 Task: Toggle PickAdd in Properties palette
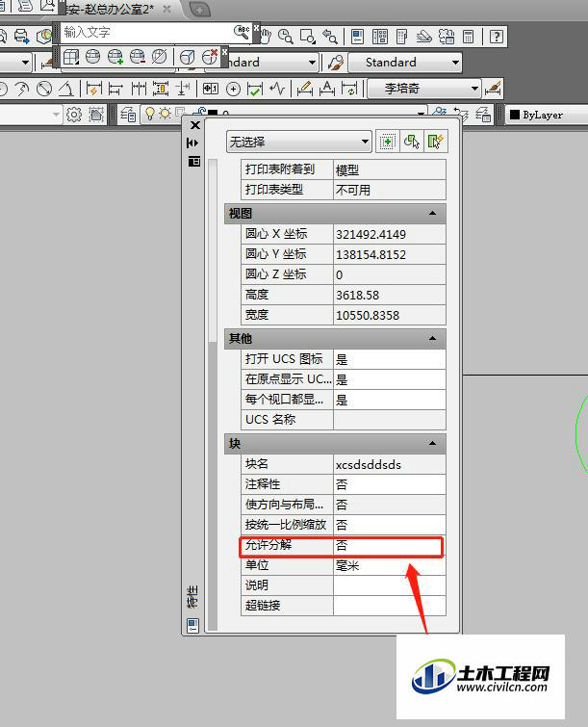coord(388,142)
